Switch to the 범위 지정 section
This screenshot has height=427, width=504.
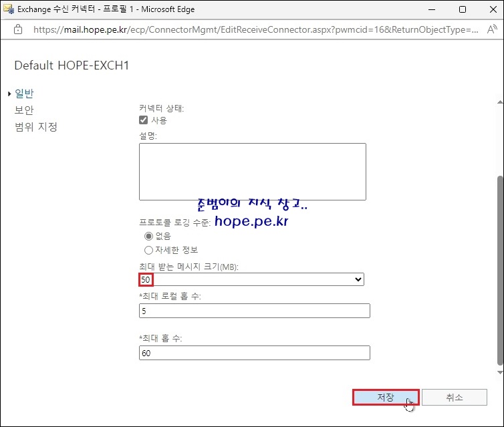click(x=36, y=127)
